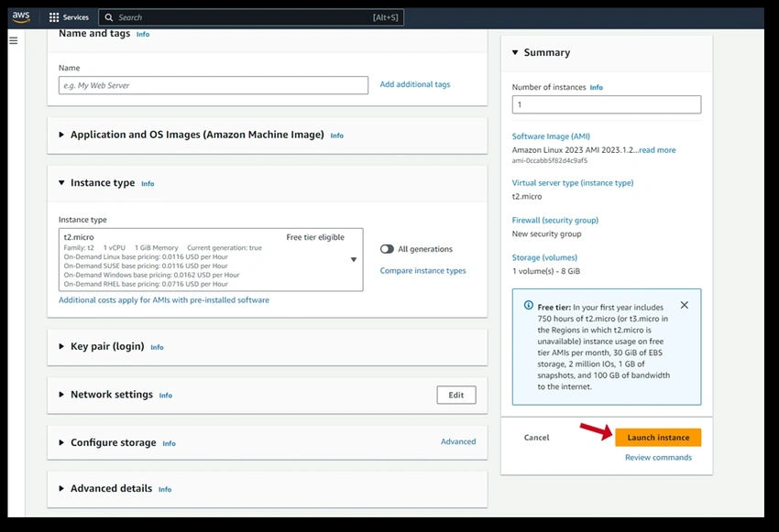Click the search magnifier icon
Screen dimensions: 779x532
point(109,17)
